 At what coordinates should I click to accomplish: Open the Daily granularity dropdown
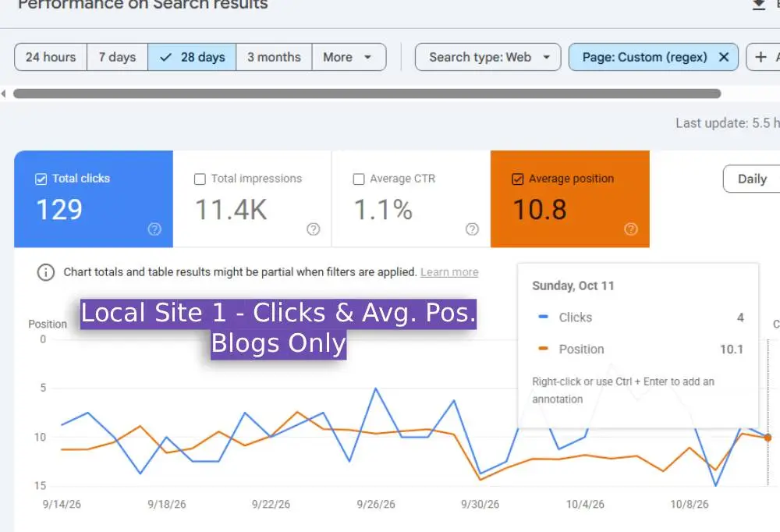[x=752, y=179]
